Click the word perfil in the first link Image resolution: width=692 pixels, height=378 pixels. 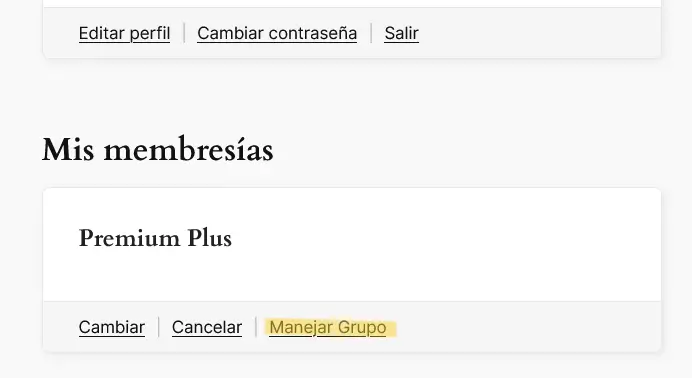(150, 33)
